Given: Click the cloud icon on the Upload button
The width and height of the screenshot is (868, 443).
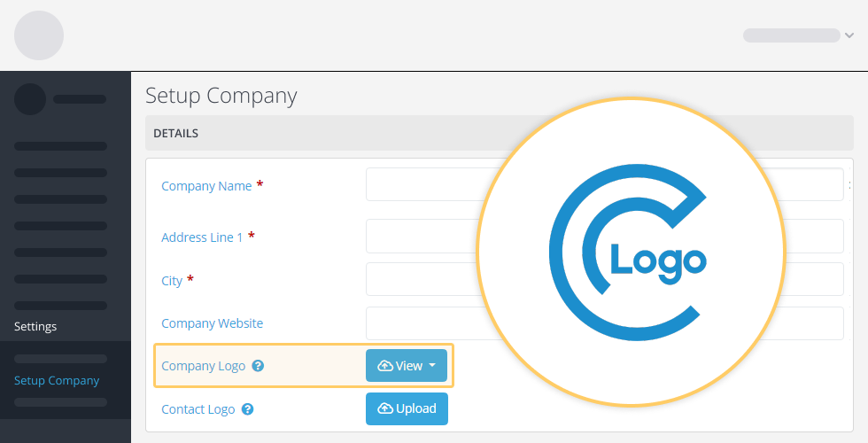Looking at the screenshot, I should [384, 408].
